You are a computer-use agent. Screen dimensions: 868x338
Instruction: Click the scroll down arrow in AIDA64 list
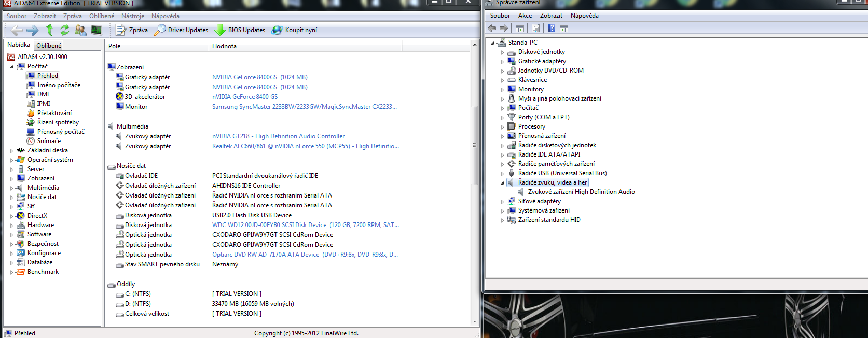pos(474,322)
